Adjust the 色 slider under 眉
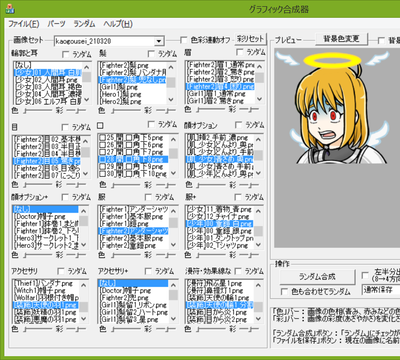Screen dimensions: 400x360 click(210, 109)
